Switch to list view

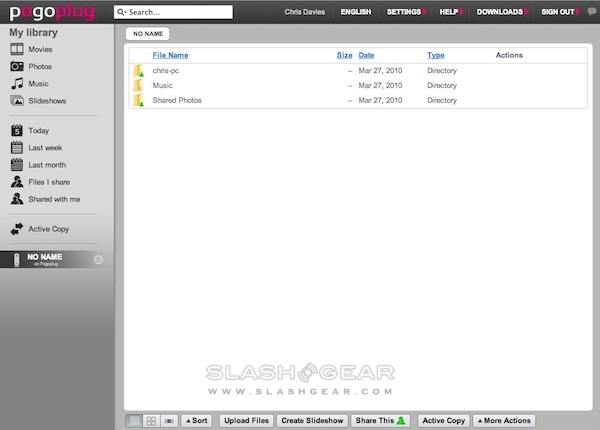point(135,421)
